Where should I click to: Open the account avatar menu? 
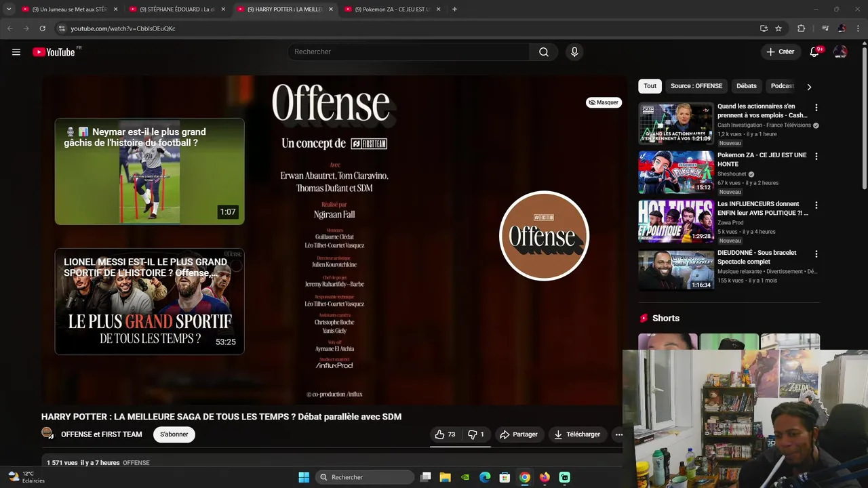[840, 52]
